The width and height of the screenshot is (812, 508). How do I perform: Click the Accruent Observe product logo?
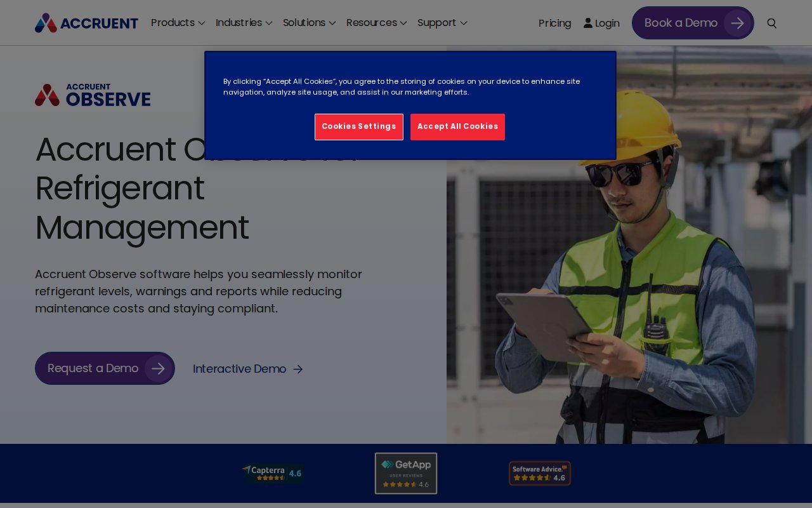pos(93,95)
